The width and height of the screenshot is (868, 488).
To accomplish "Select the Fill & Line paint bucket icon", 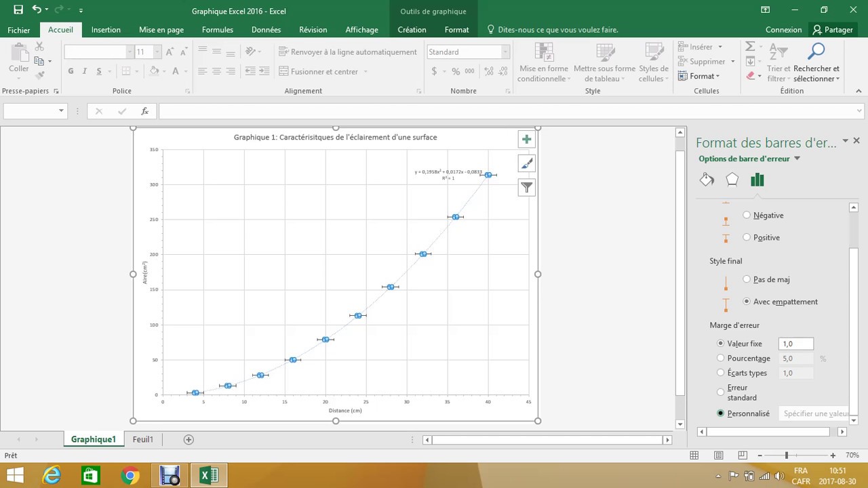I will click(x=707, y=180).
